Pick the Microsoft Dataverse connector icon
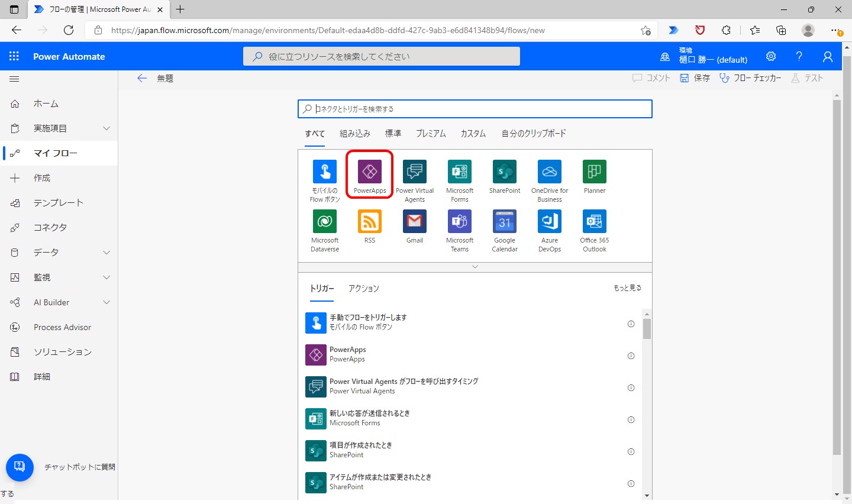Image resolution: width=852 pixels, height=504 pixels. pos(325,221)
